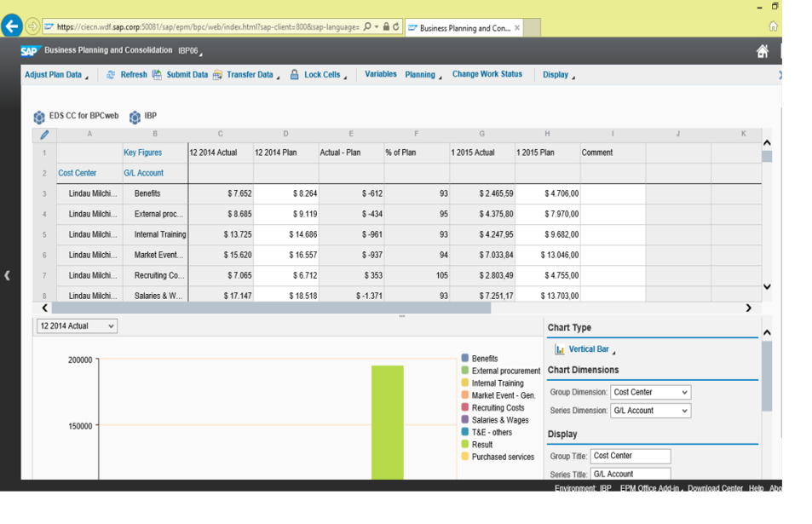Click the Help link in footer
This screenshot has height=524, width=812.
pos(756,487)
